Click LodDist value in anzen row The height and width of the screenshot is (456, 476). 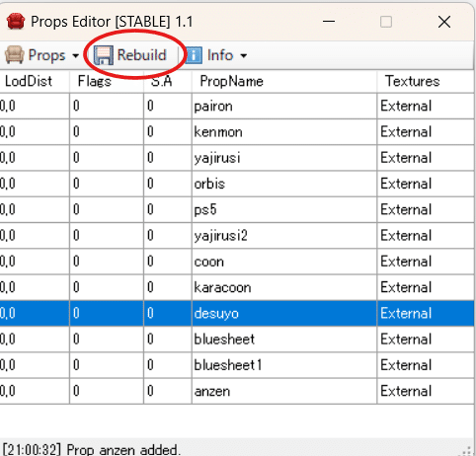tap(35, 391)
